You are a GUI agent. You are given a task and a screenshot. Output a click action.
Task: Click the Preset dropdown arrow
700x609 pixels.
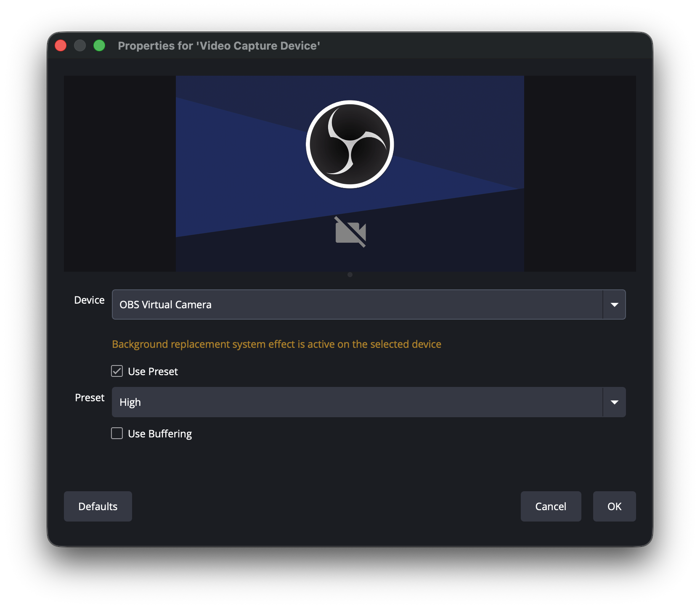pyautogui.click(x=614, y=402)
